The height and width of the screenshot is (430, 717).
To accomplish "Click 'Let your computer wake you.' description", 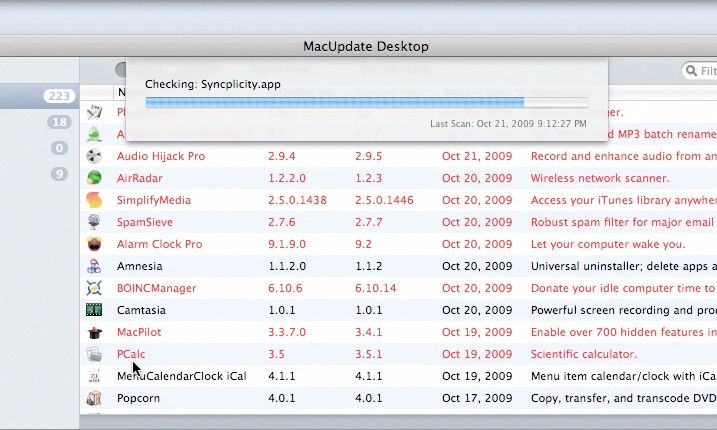I will 608,244.
